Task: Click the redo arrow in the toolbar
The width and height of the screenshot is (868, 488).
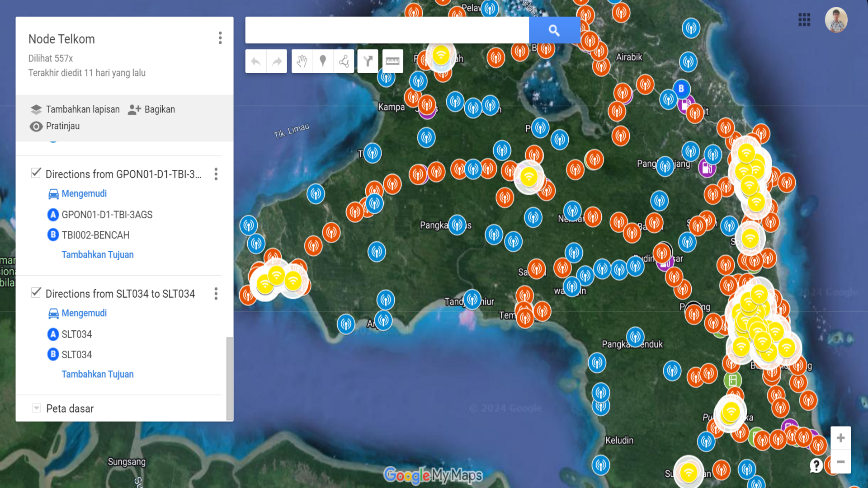Action: pos(277,61)
